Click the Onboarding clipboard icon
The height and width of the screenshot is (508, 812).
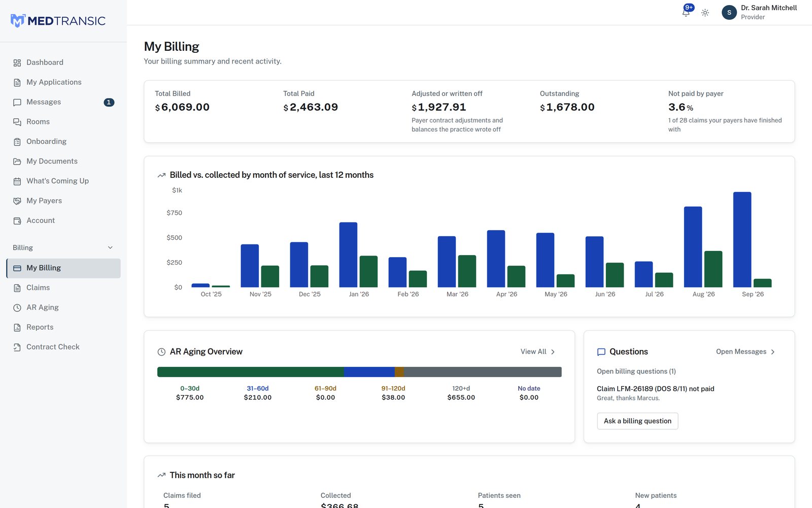pyautogui.click(x=17, y=142)
